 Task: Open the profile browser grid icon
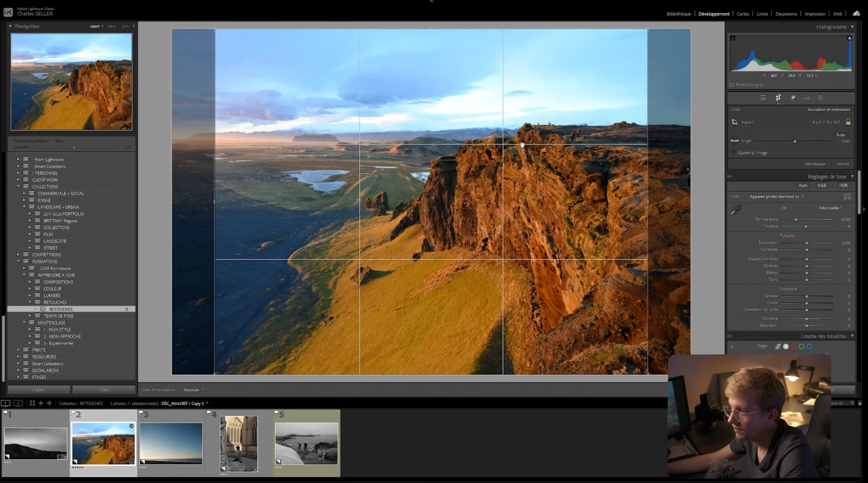point(847,196)
